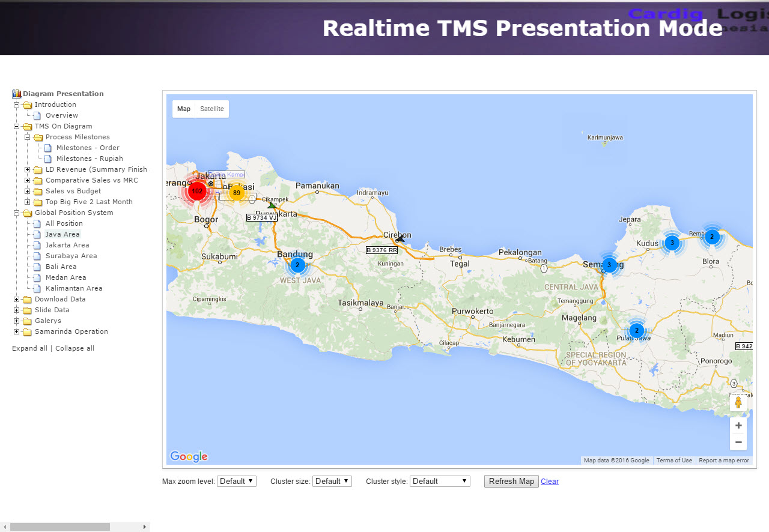This screenshot has height=532, width=769.
Task: Select the Surabaya Area tree item
Action: point(71,256)
